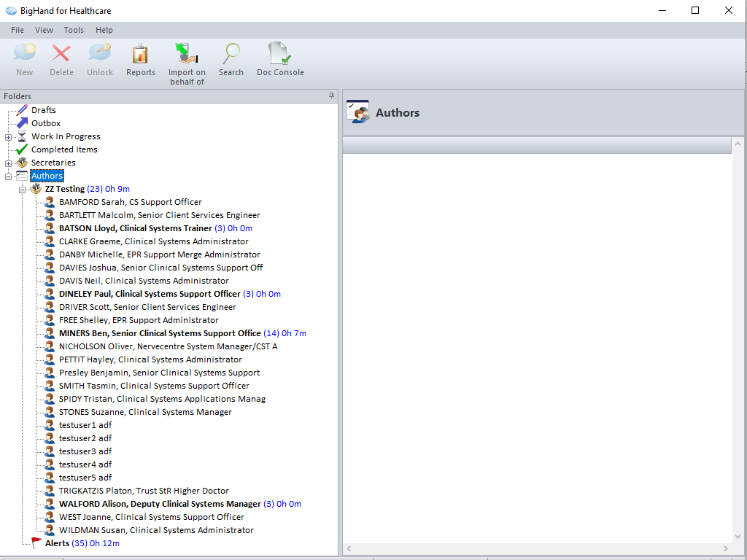Open the Tools menu

(x=74, y=30)
